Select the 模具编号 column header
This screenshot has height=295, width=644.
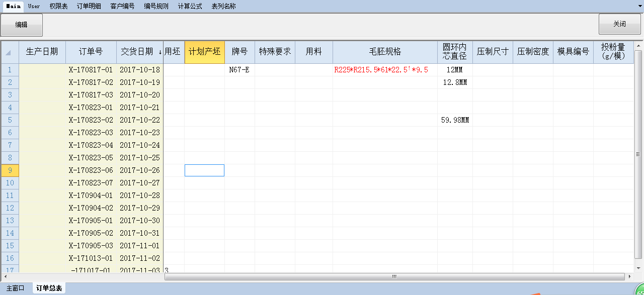pos(573,52)
